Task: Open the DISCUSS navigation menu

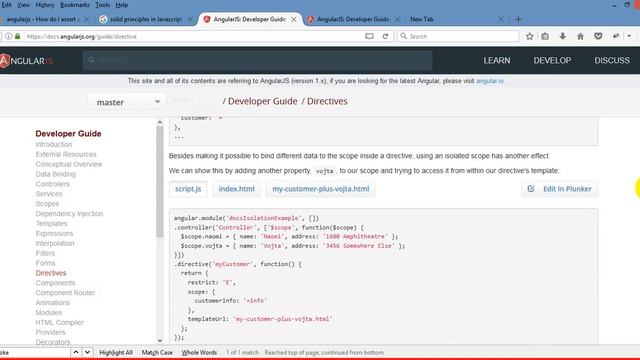Action: tap(612, 60)
